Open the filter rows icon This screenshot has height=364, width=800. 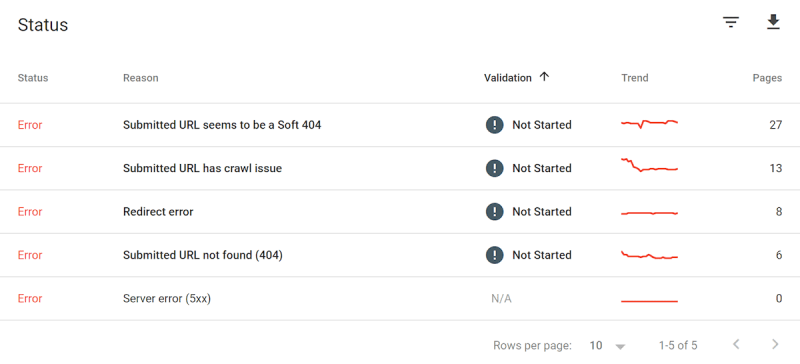click(731, 22)
